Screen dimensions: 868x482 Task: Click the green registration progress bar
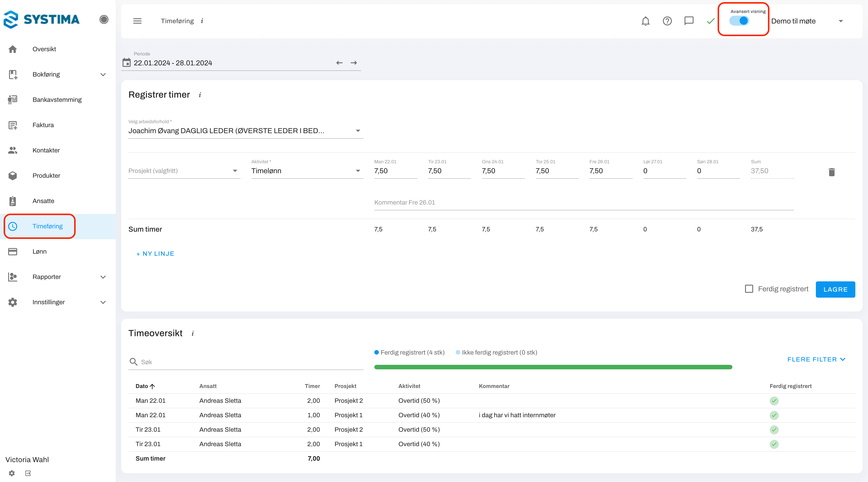click(x=553, y=367)
